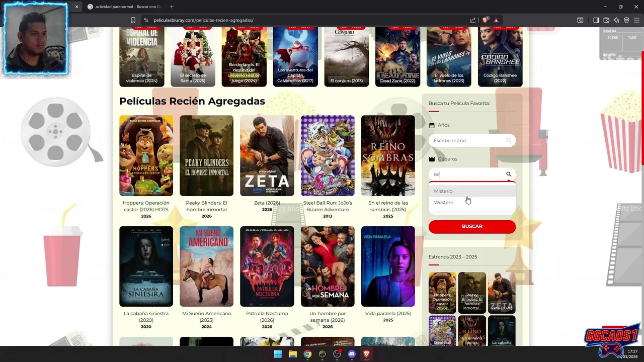The image size is (644, 362).
Task: Click the magnifier icon in year field
Action: click(509, 140)
